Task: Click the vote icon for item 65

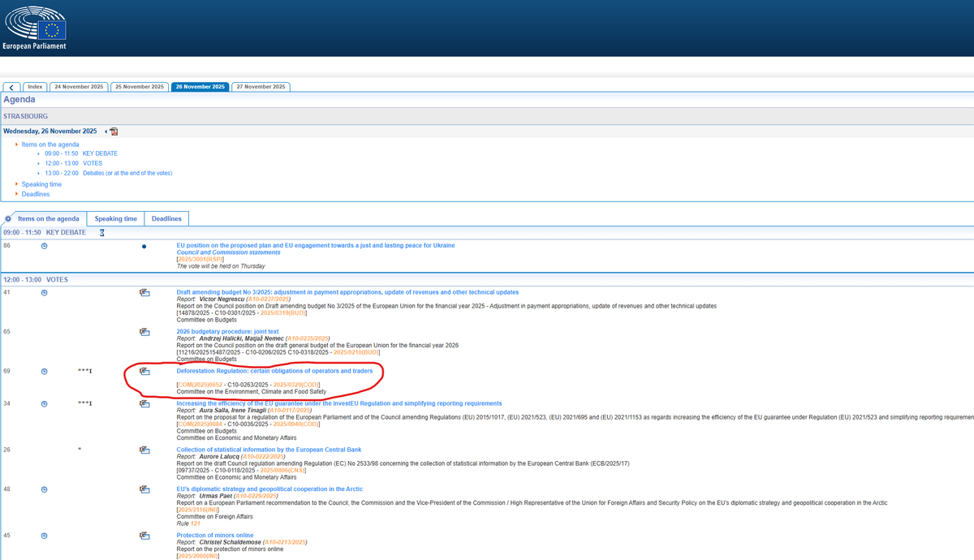Action: point(144,332)
